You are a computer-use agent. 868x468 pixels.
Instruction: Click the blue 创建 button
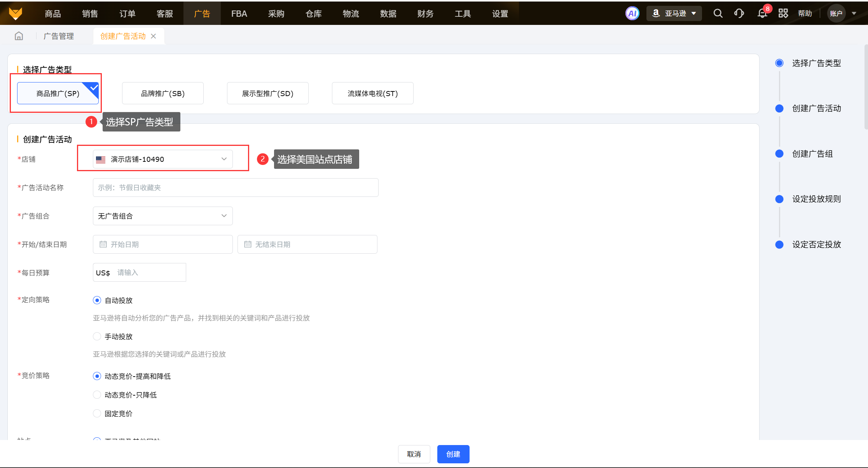click(x=453, y=454)
